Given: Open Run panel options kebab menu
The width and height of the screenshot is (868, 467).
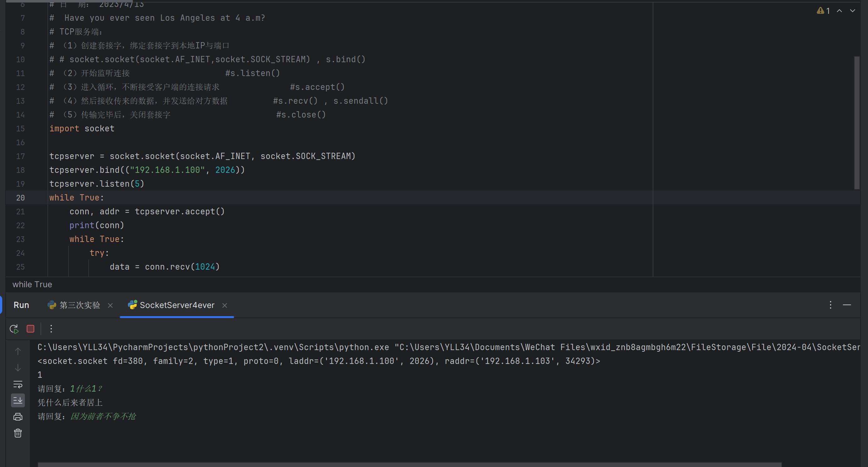Looking at the screenshot, I should 830,305.
